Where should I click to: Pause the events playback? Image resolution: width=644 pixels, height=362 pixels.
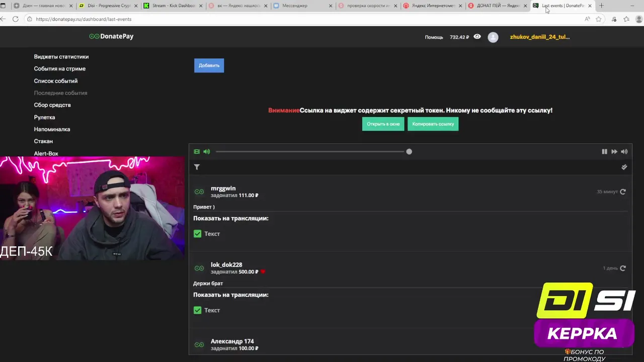point(604,151)
